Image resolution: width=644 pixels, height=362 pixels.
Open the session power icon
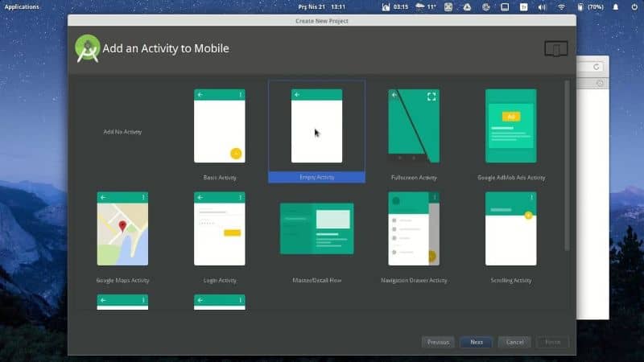634,7
